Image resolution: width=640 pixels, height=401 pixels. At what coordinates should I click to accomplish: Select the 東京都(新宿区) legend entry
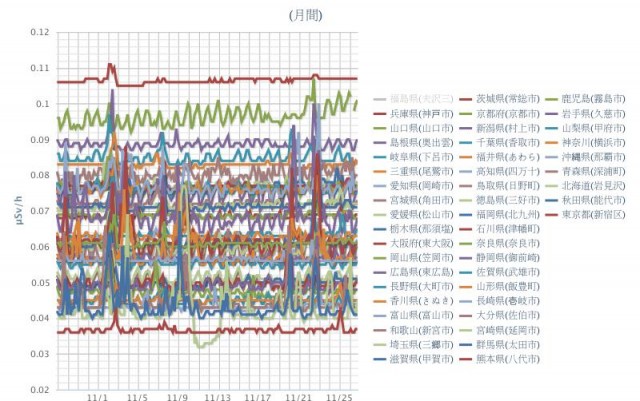point(585,214)
